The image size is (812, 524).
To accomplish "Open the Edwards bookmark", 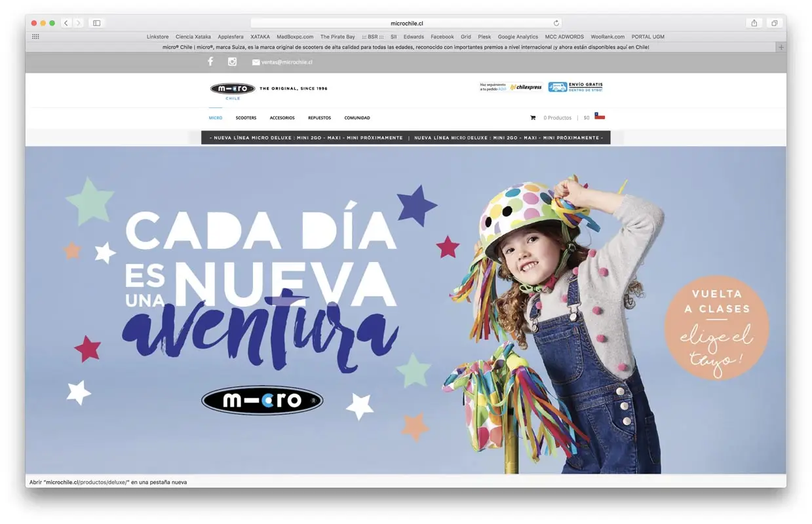I will pyautogui.click(x=414, y=37).
